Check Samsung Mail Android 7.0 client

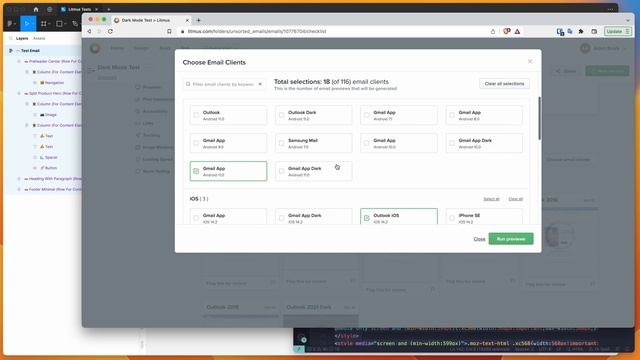point(281,143)
